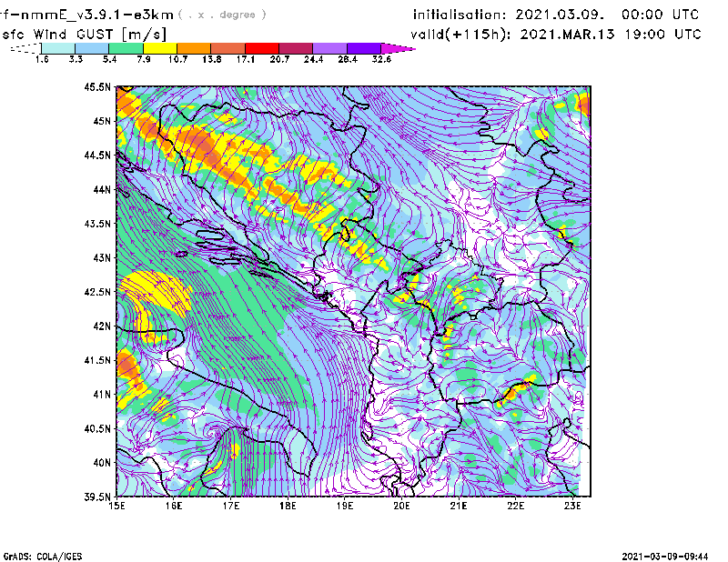Click the legend value 20.7
Screen dimensions: 728x562
(279, 59)
